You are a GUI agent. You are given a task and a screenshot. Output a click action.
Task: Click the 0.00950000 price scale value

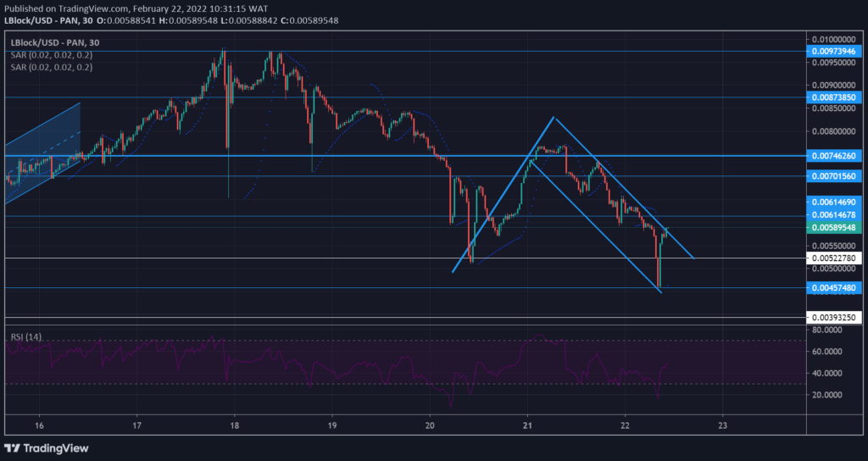pyautogui.click(x=834, y=63)
